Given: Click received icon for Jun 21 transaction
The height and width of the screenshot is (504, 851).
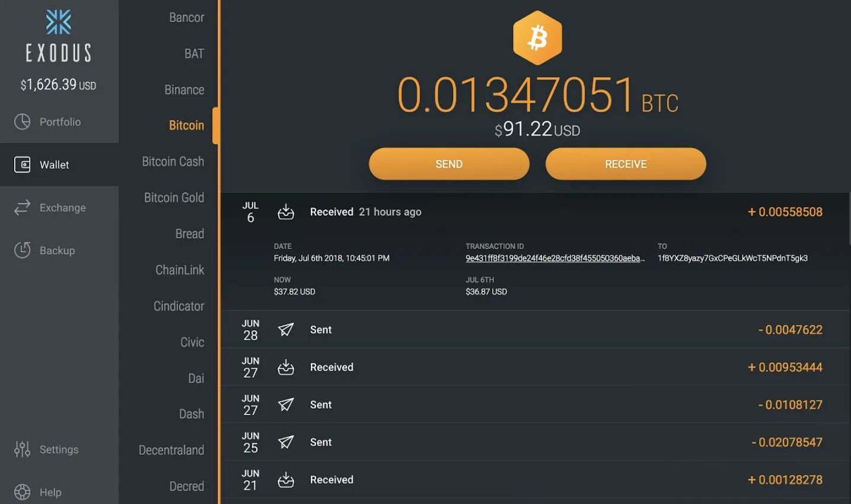Looking at the screenshot, I should tap(286, 480).
